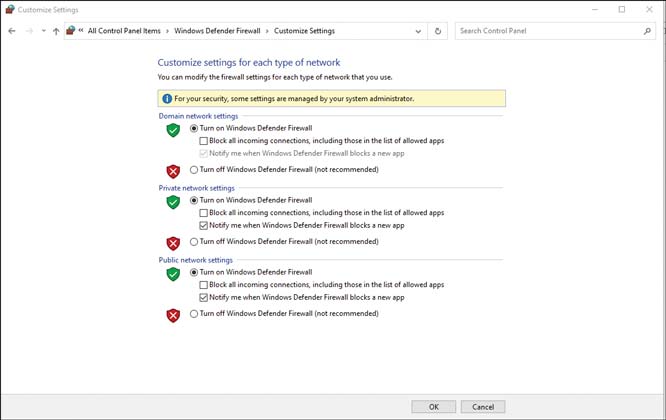Maximize the Customize Settings window
This screenshot has height=420, width=666.
click(x=622, y=9)
